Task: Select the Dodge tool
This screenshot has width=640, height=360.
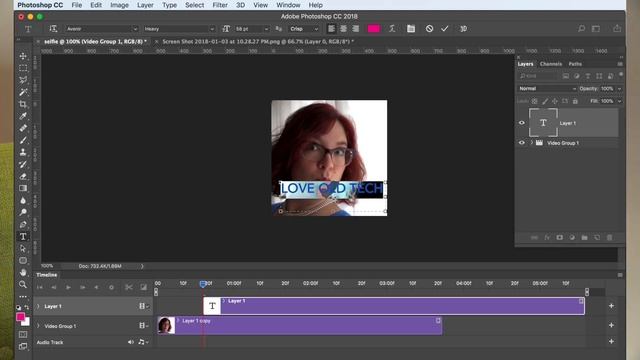Action: click(x=23, y=213)
